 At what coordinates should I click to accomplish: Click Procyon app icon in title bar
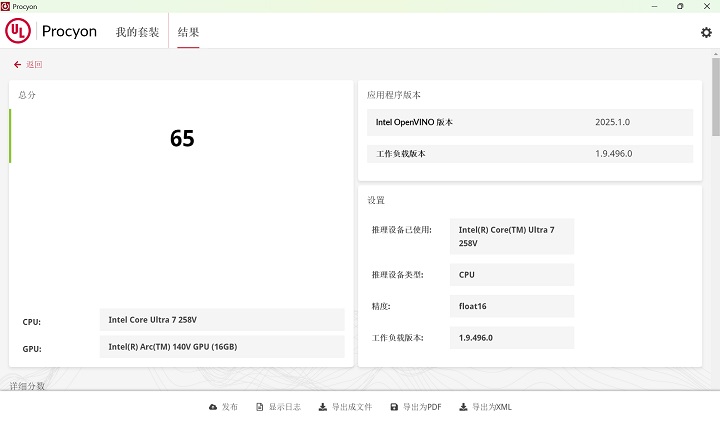(6, 6)
